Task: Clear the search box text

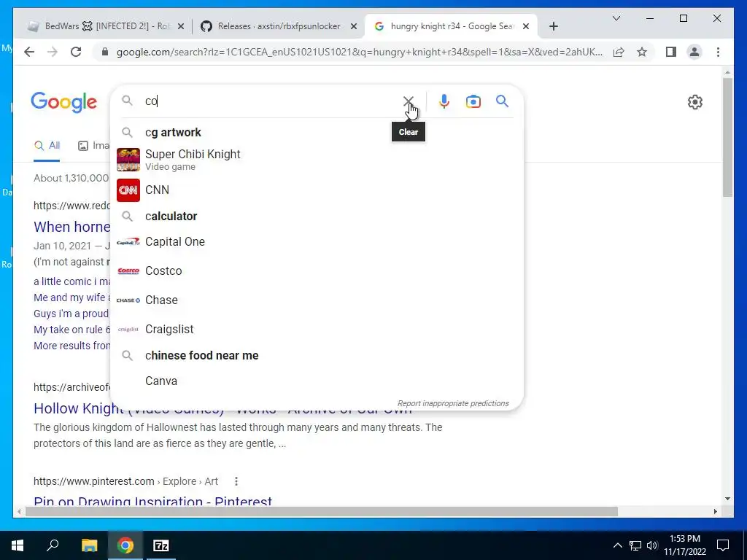Action: coord(408,101)
